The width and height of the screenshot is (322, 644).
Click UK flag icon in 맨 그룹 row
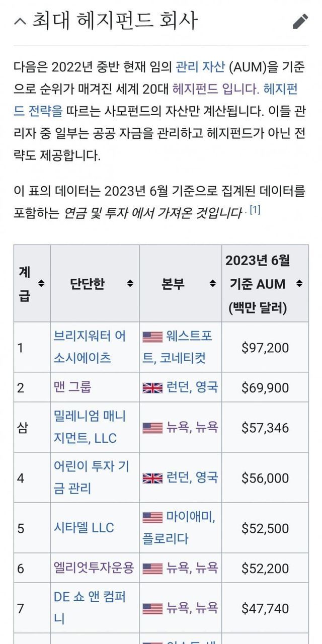click(152, 388)
